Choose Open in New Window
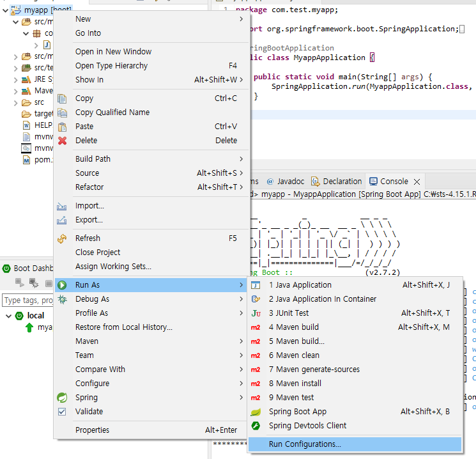The width and height of the screenshot is (476, 459). click(x=152, y=52)
